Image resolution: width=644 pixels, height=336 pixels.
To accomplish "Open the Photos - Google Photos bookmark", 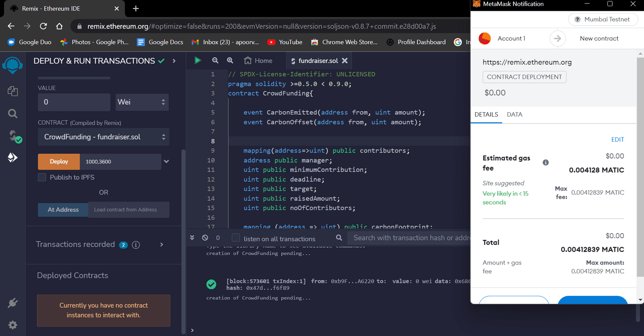I will pos(94,42).
